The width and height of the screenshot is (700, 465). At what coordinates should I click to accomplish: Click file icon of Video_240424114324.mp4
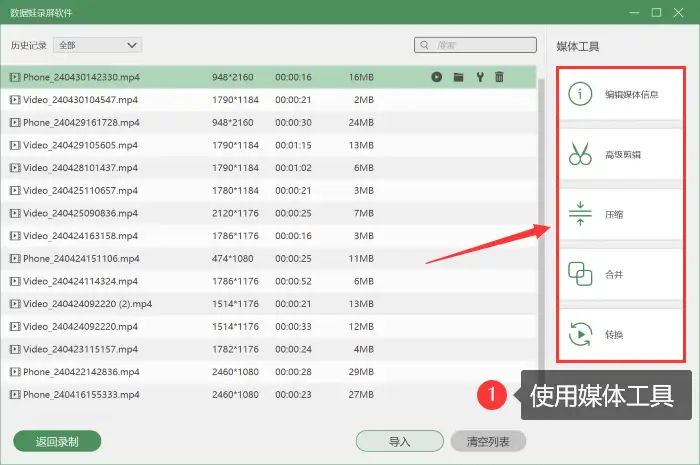tap(15, 282)
